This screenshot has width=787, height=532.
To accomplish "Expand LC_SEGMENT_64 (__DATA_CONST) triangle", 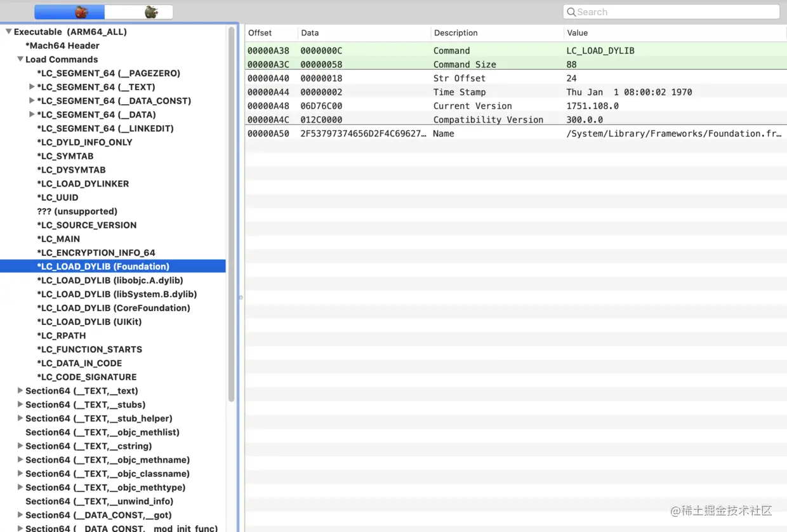I will tap(32, 101).
